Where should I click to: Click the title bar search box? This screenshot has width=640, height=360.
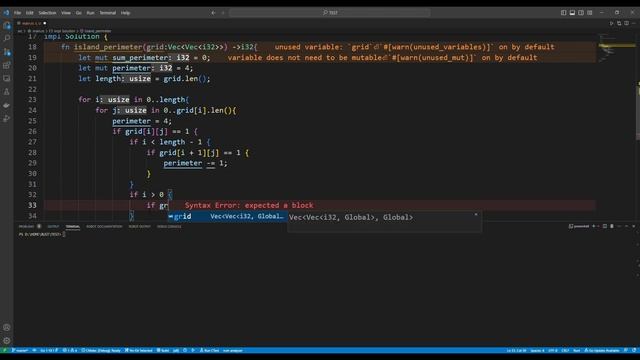tap(330, 13)
